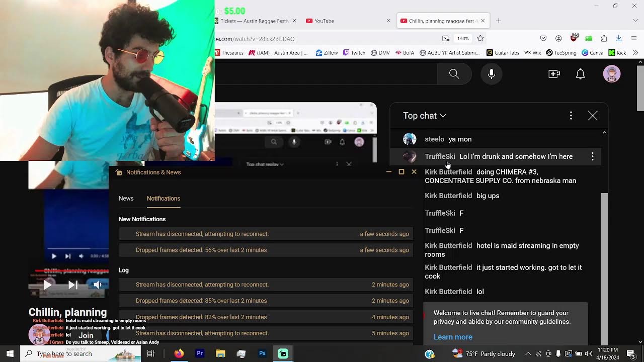Show hidden system tray icons

click(528, 353)
